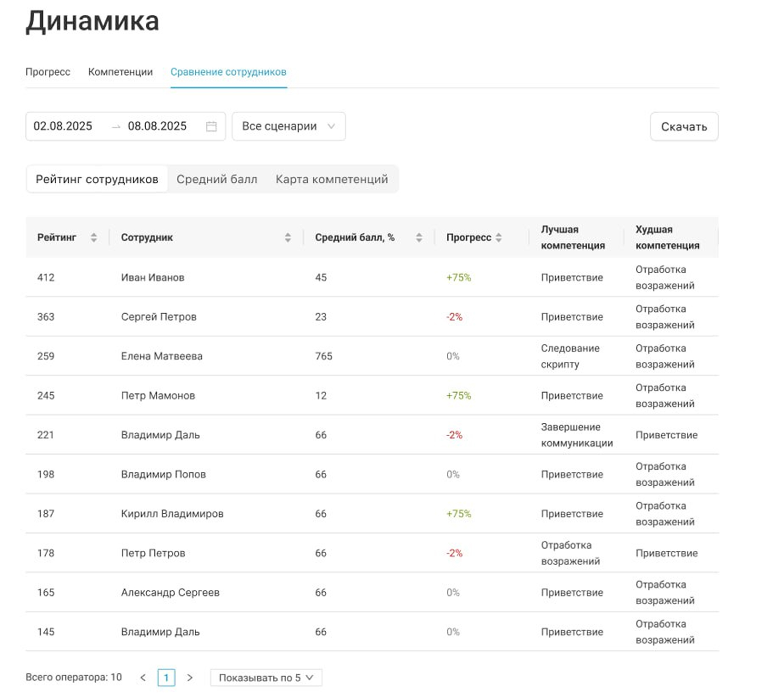Open the Все сценарии dropdown
The height and width of the screenshot is (697, 784).
[x=289, y=126]
